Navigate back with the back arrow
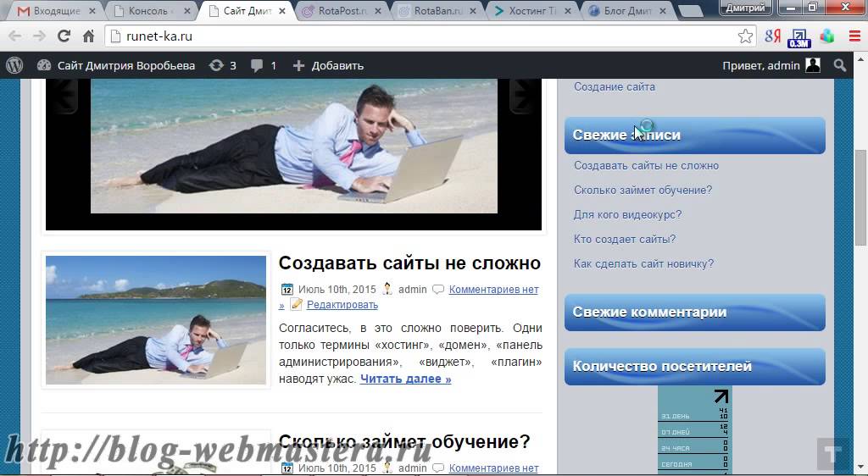 [x=15, y=36]
